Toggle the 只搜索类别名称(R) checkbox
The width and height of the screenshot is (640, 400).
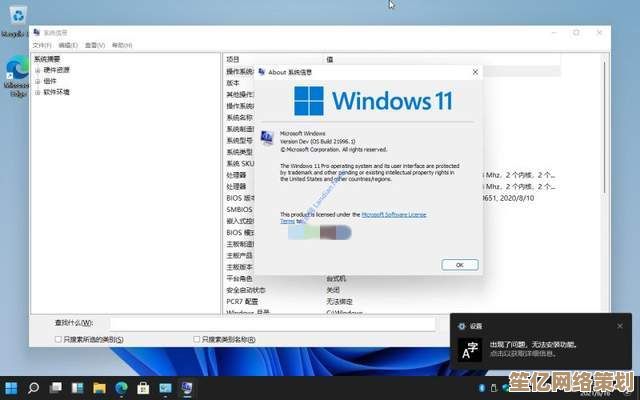pyautogui.click(x=197, y=339)
